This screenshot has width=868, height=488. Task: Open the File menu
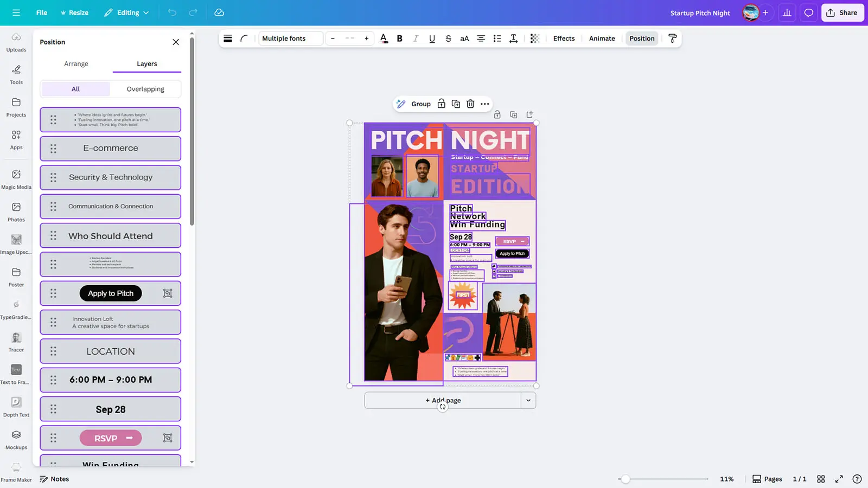click(x=42, y=12)
